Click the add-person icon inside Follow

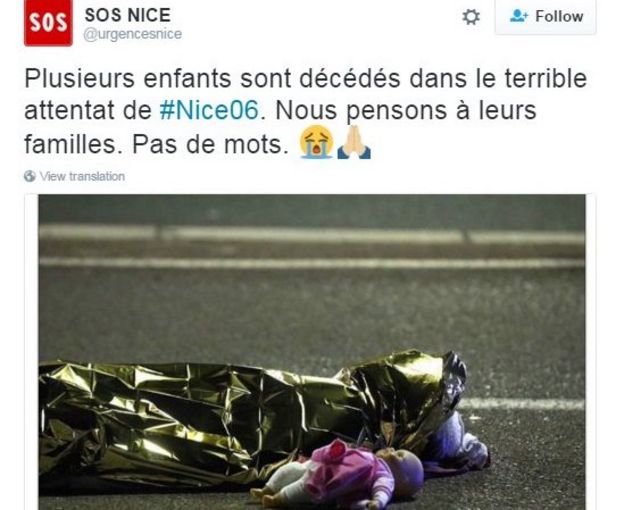pos(519,16)
